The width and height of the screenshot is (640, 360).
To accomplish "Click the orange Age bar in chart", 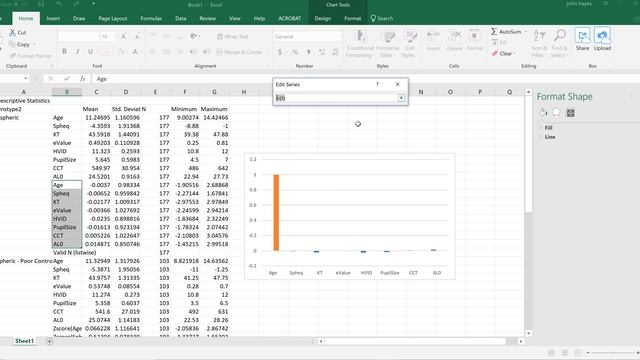I will (276, 213).
